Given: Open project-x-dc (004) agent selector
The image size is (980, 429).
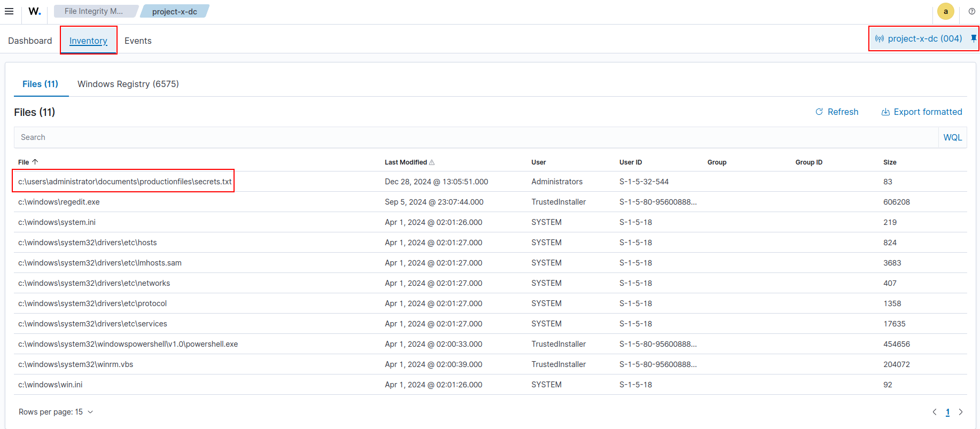Looking at the screenshot, I should point(924,38).
